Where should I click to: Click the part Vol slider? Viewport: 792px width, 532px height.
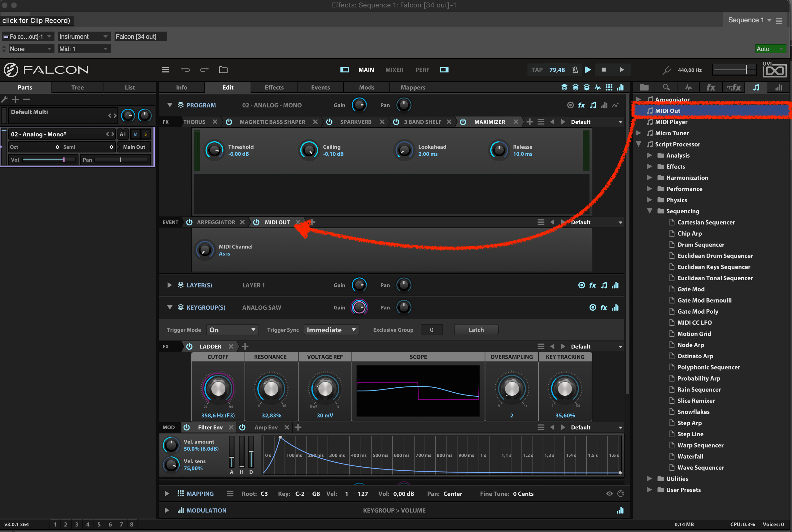49,159
